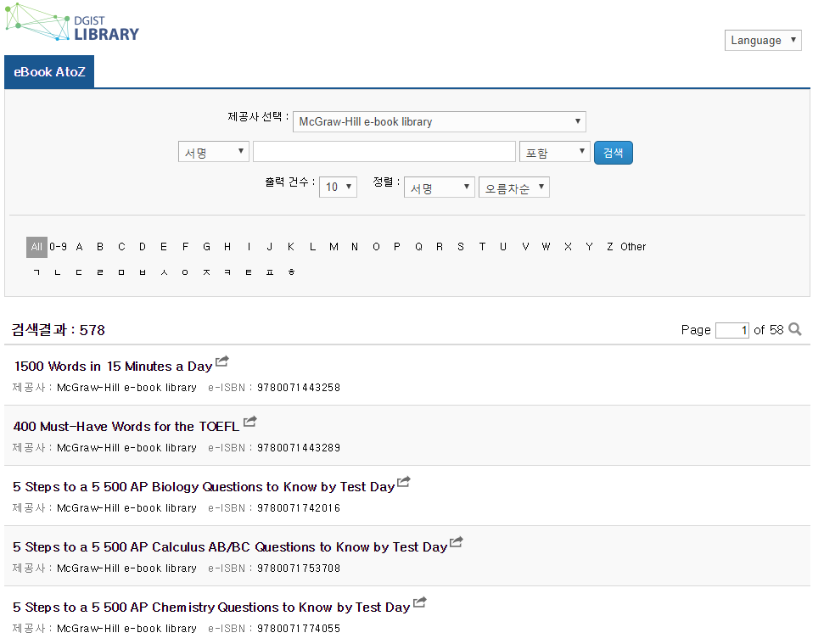
Task: Filter titles by Korean consonant ㄹ
Action: [100, 272]
